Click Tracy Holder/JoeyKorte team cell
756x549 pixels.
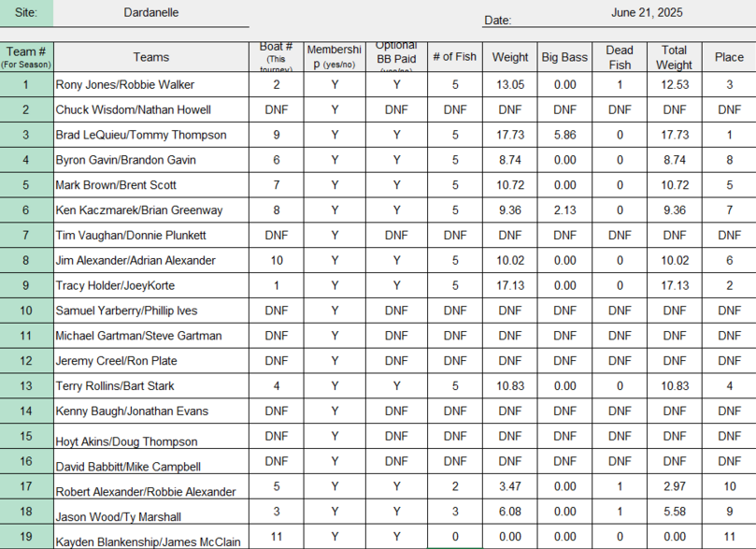(150, 285)
